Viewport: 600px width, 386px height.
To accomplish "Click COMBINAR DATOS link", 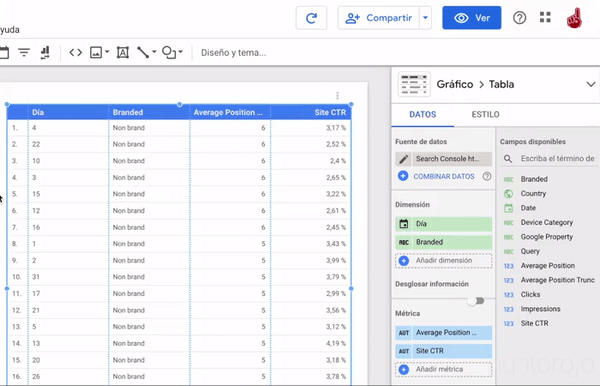I will (x=443, y=176).
